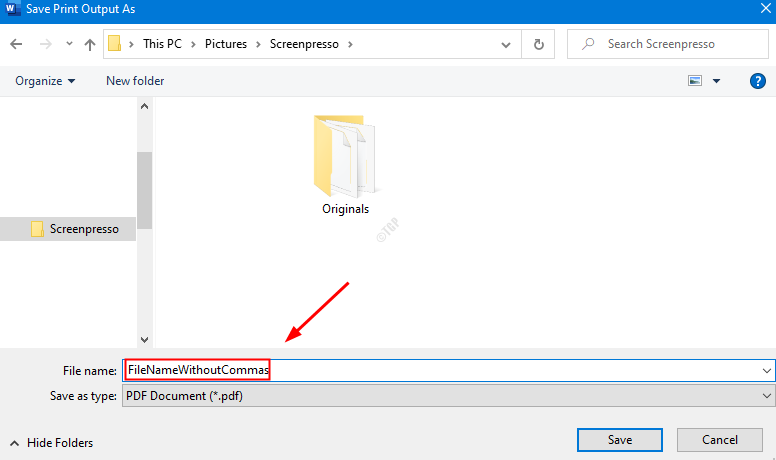This screenshot has height=460, width=776.
Task: Open the File name history dropdown
Action: click(x=767, y=370)
